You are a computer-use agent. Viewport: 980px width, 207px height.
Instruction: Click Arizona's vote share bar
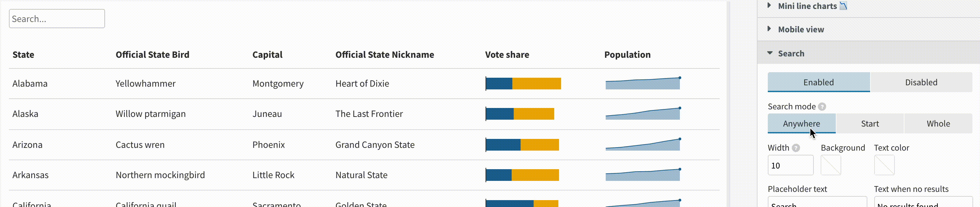click(522, 145)
